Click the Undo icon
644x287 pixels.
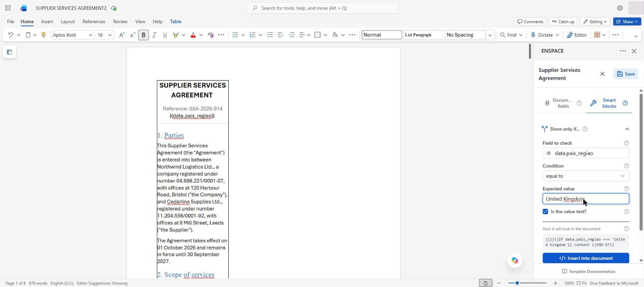point(11,35)
